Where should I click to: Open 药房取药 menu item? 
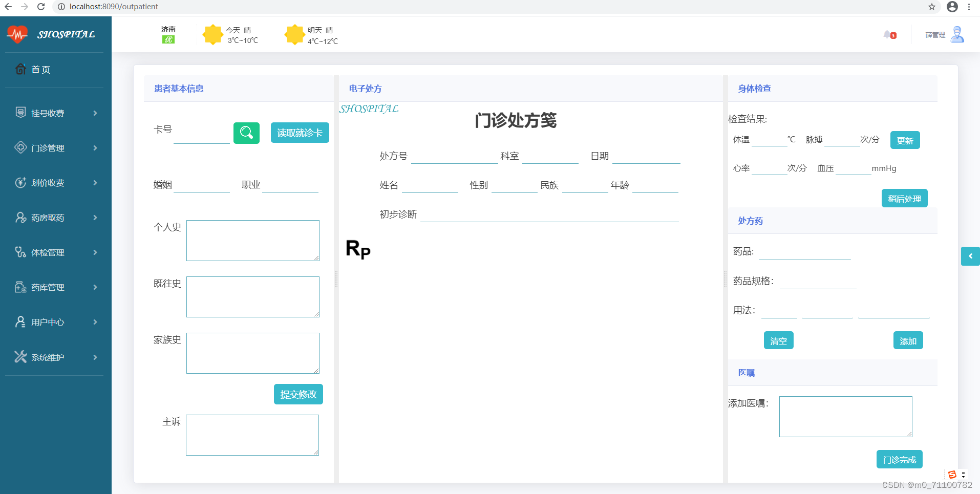48,218
